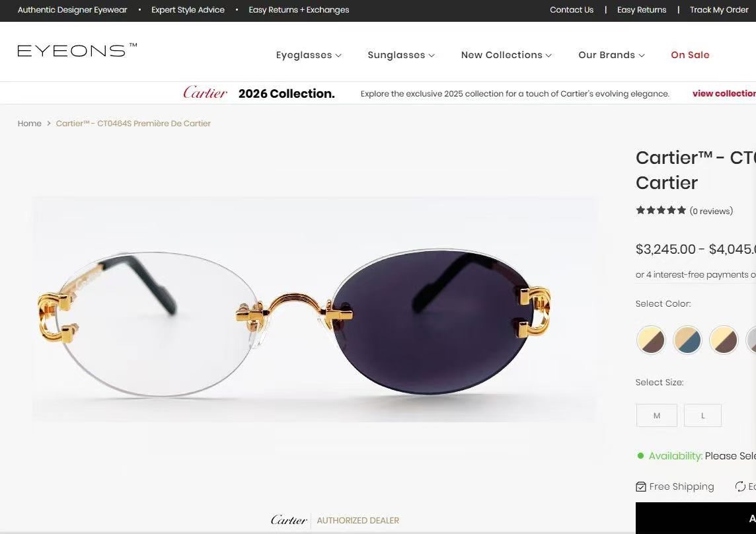
Task: Click the exchange arrows icon beside Free Shipping
Action: (740, 486)
